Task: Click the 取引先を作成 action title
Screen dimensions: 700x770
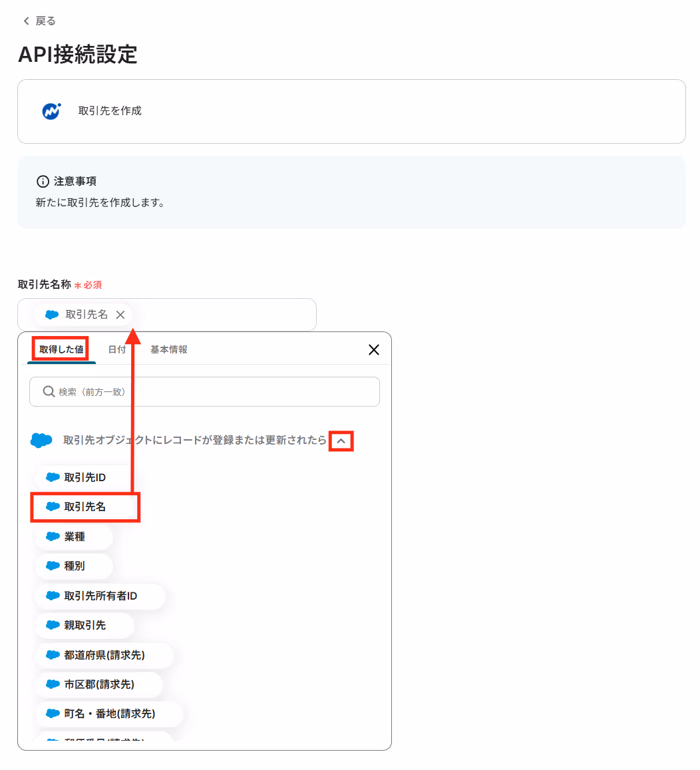Action: [x=110, y=111]
